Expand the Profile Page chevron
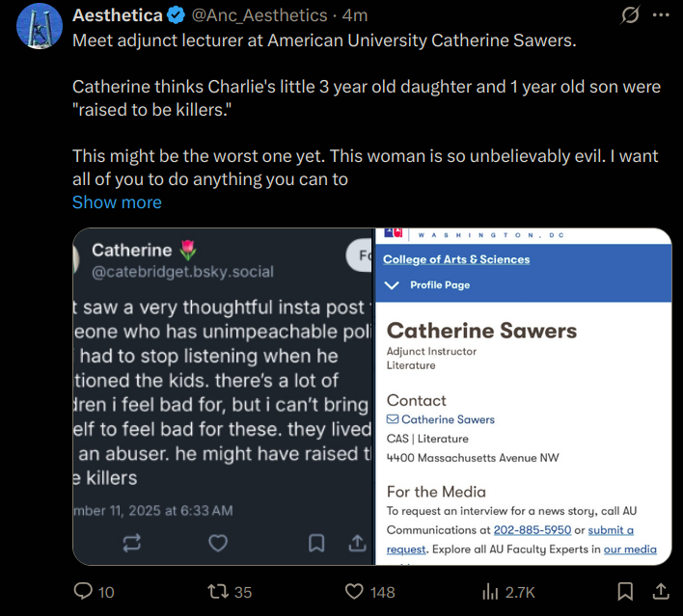Screen dimensions: 683x616 pyautogui.click(x=392, y=285)
